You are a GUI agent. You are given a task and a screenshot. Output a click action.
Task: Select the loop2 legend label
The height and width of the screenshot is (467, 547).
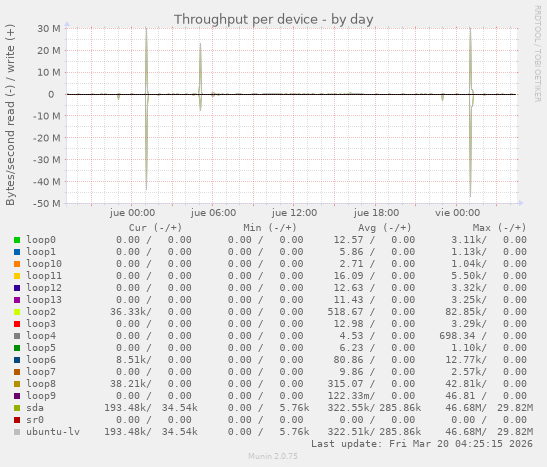click(x=41, y=312)
